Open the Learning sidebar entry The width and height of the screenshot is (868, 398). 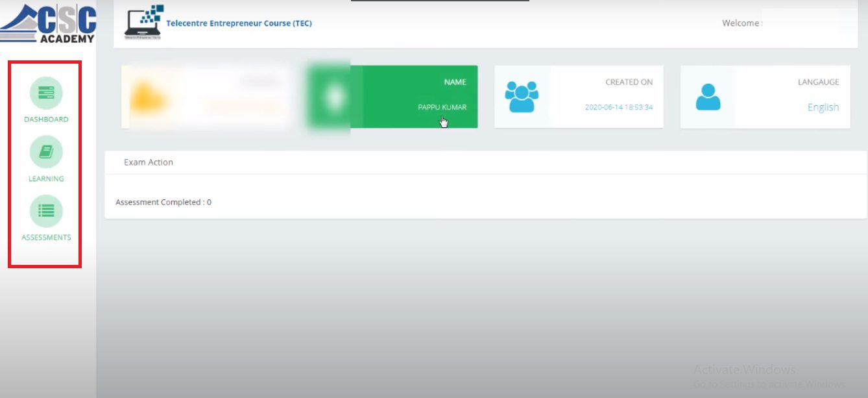click(x=45, y=178)
